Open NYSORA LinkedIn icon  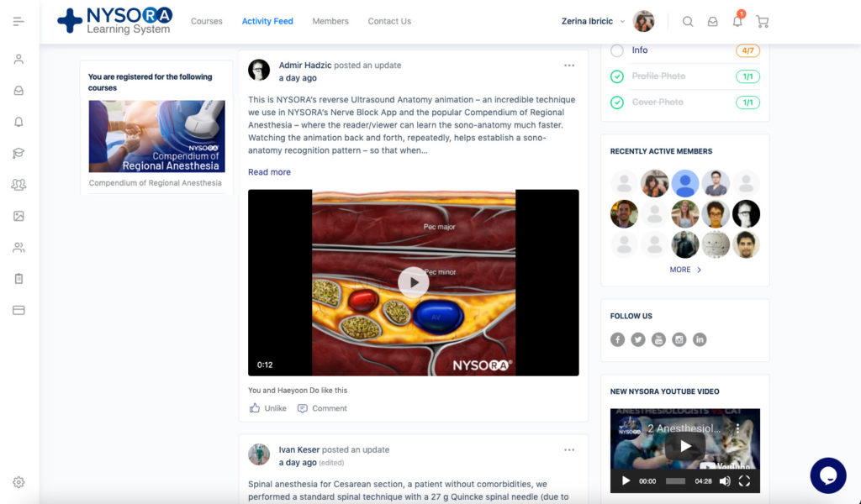click(x=700, y=339)
